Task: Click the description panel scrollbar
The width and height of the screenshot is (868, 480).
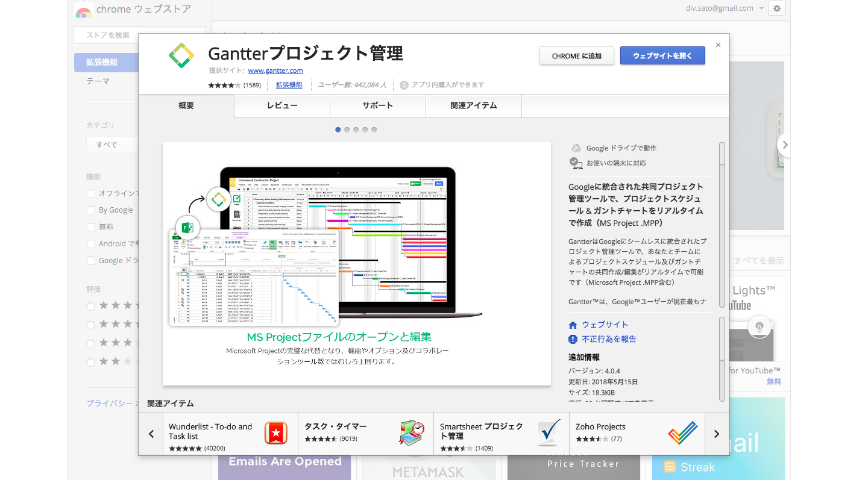Action: [722, 226]
